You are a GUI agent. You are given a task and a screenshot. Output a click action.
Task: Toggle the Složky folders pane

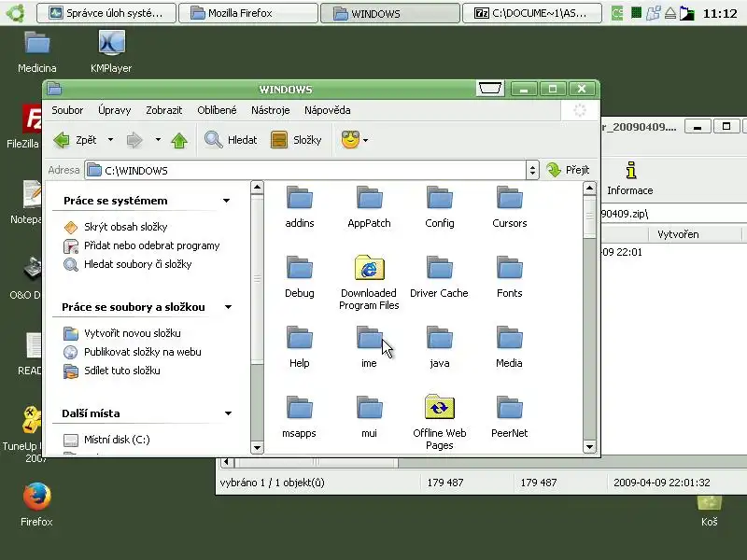click(296, 140)
